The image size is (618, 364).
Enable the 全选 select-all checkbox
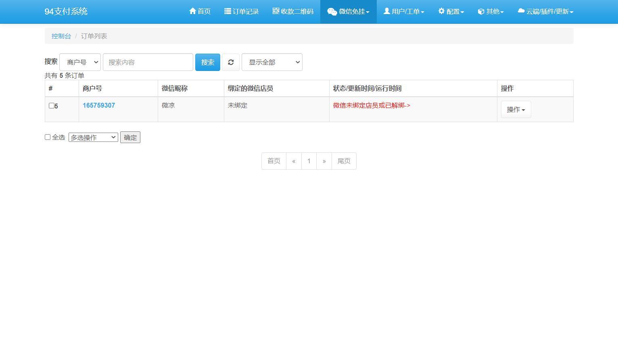(48, 137)
